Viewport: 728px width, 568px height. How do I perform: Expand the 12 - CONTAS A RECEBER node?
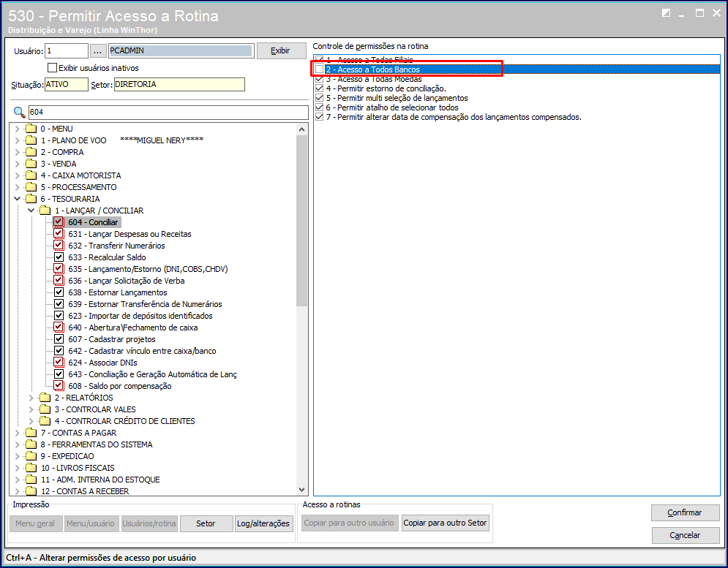tap(17, 491)
